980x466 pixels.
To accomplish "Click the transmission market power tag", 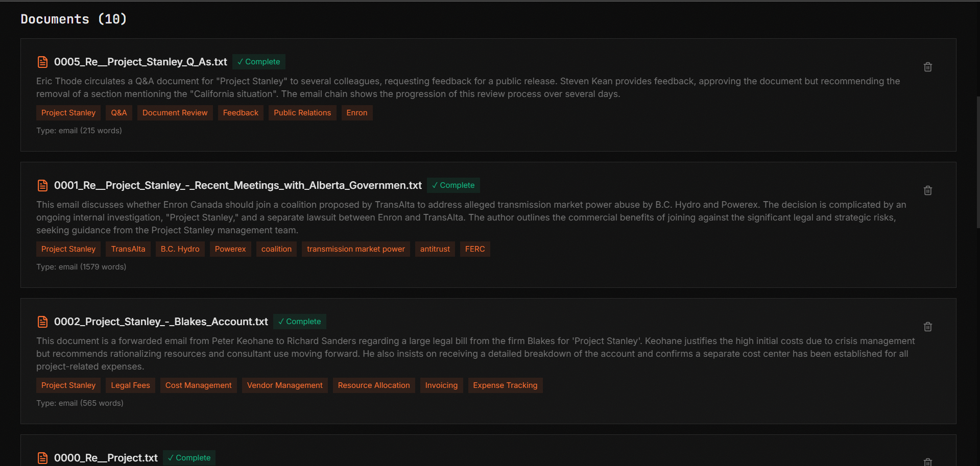I will click(355, 249).
